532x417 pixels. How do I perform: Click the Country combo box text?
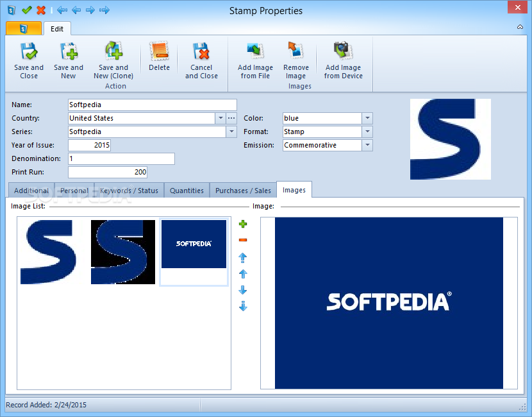[142, 118]
